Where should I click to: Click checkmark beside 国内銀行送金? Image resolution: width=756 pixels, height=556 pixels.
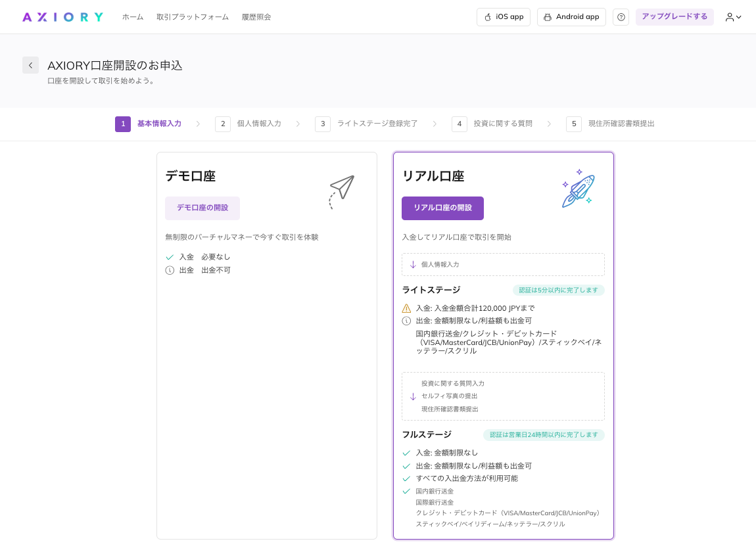tap(406, 492)
